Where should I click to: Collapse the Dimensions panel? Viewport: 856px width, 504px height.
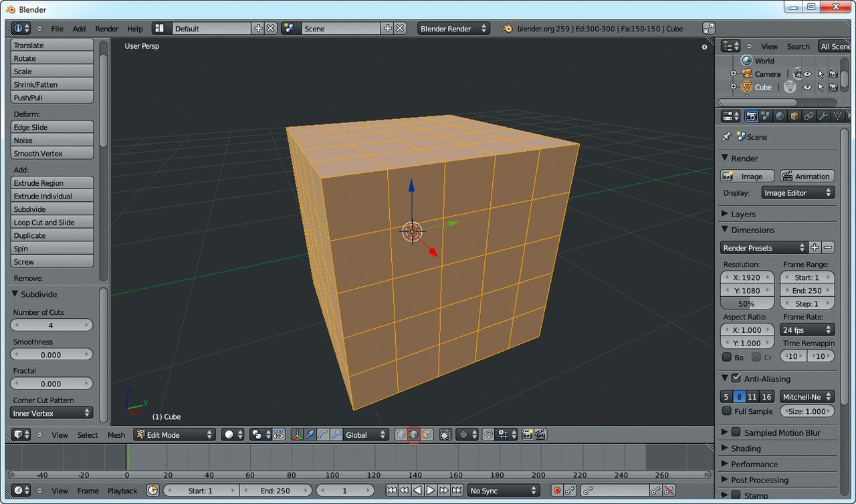tap(724, 229)
